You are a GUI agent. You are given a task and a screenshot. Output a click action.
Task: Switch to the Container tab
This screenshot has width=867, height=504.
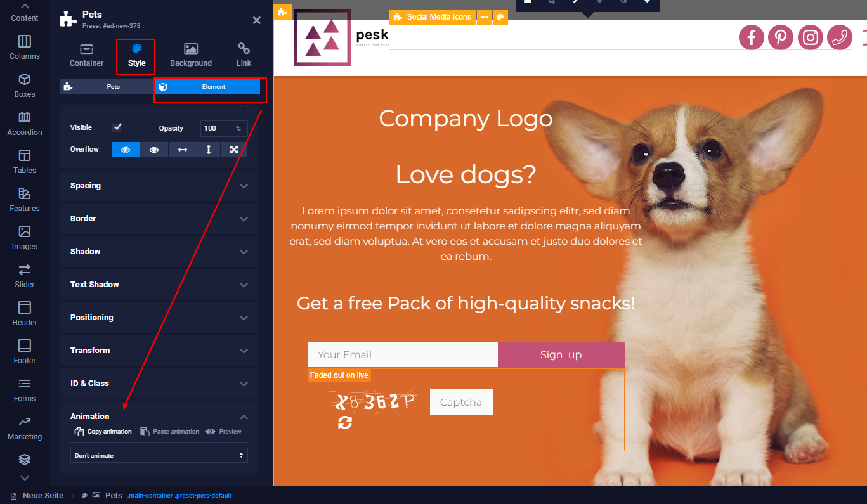pyautogui.click(x=86, y=55)
